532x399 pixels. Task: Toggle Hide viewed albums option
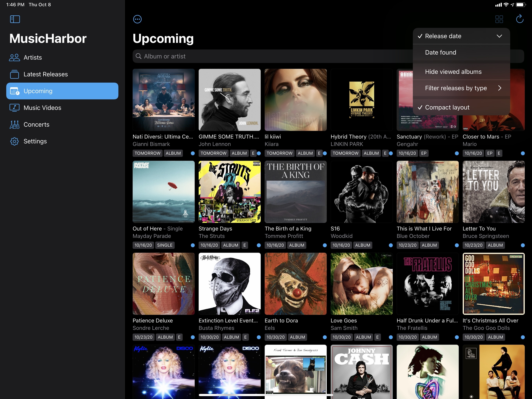tap(461, 72)
